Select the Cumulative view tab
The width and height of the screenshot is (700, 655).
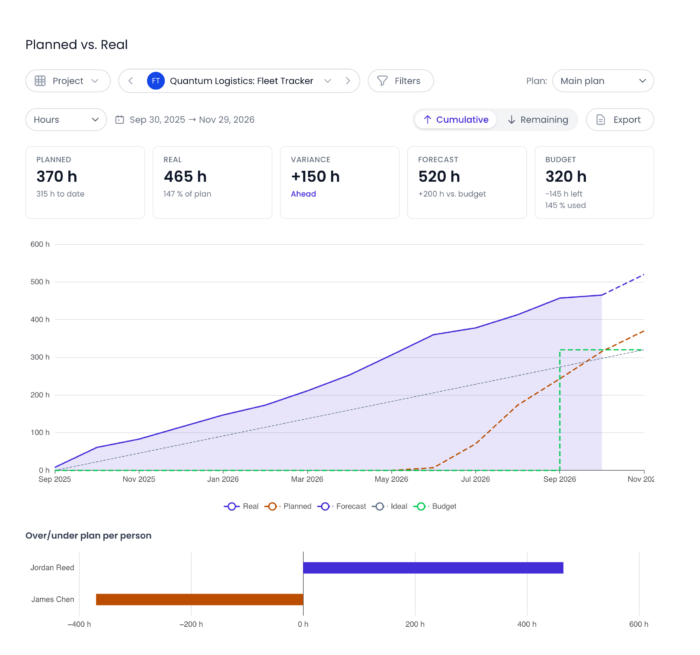(455, 120)
